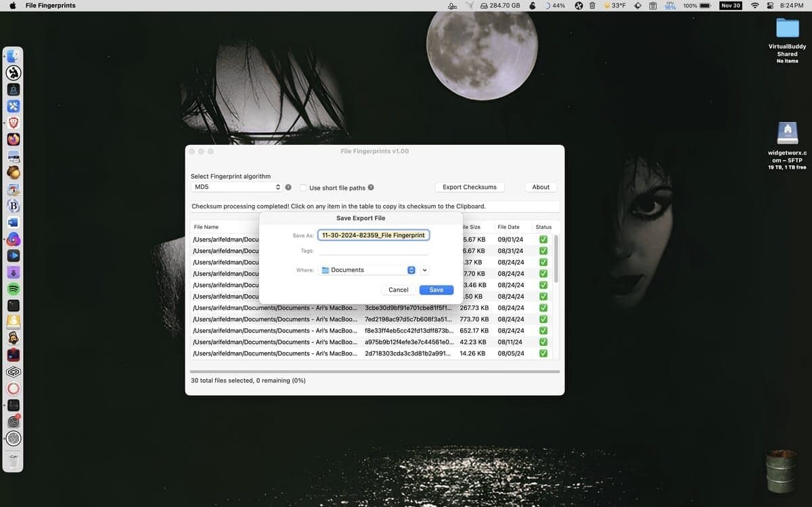Click the help icon beside MD5 dropdown
The height and width of the screenshot is (507, 812).
pos(288,188)
